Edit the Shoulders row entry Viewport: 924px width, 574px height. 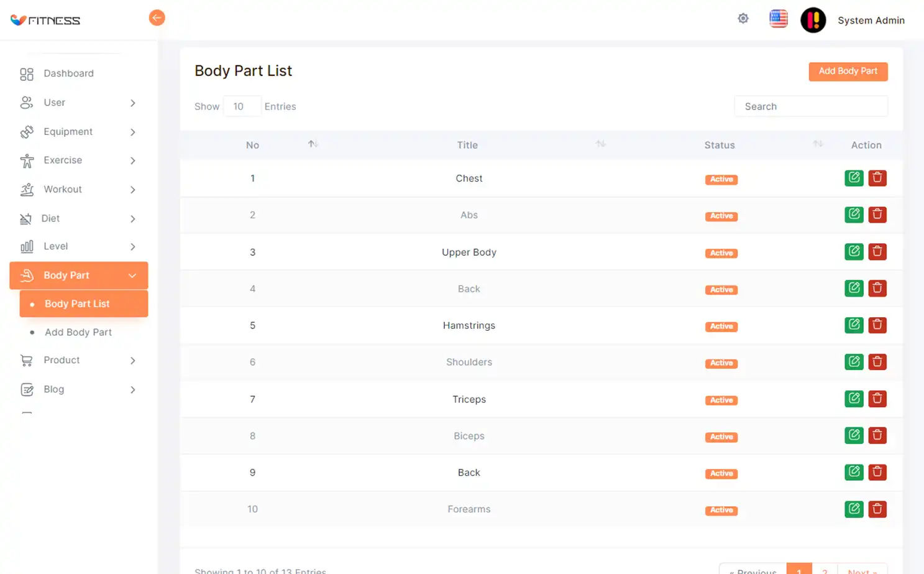(854, 362)
